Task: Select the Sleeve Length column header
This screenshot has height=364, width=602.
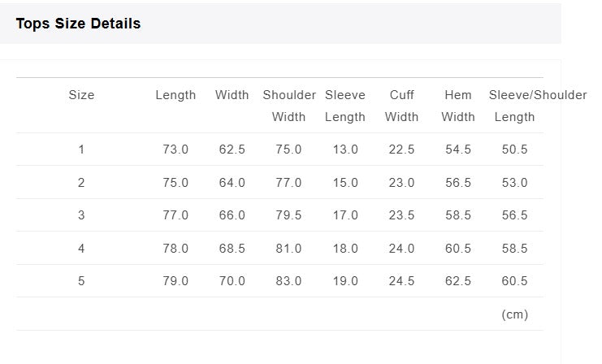Action: (x=345, y=106)
